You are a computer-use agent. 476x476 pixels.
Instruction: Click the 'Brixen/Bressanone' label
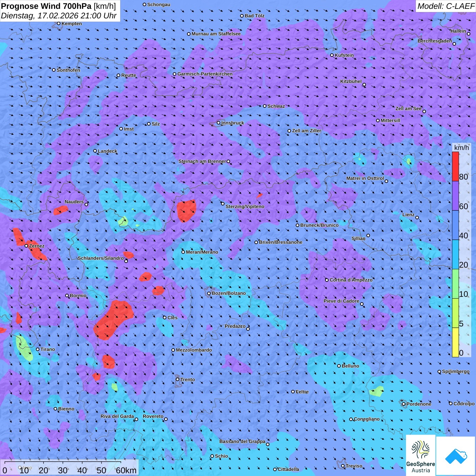pos(280,242)
